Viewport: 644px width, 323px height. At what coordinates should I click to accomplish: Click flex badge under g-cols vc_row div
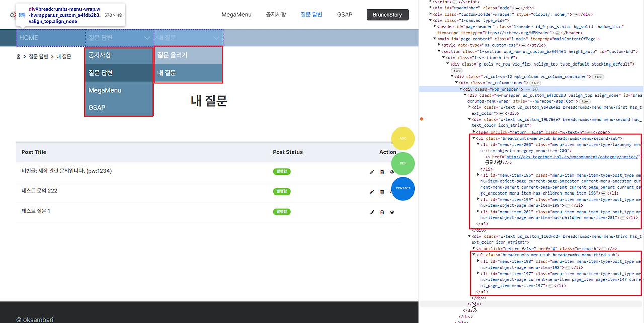pyautogui.click(x=456, y=71)
